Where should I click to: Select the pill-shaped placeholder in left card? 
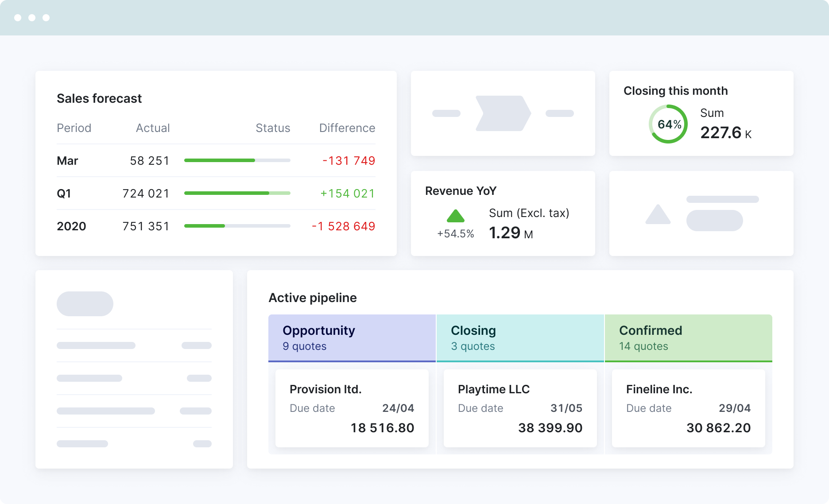click(85, 304)
